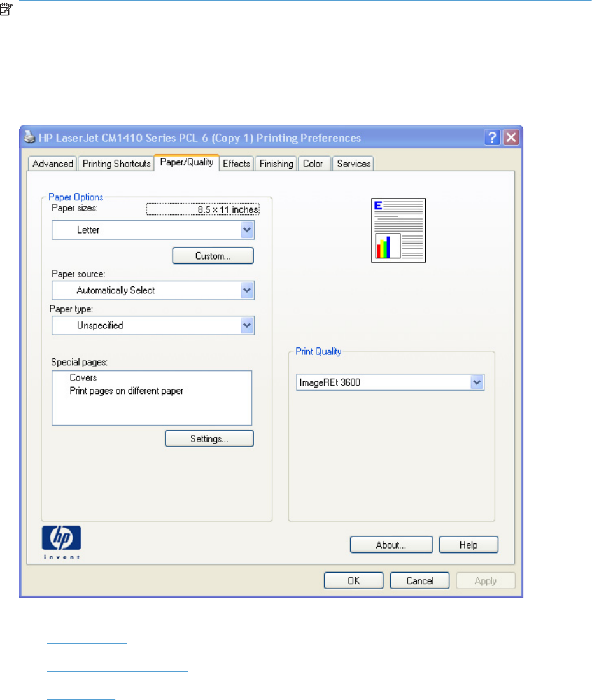The height and width of the screenshot is (700, 592).
Task: Open the Finishing tab
Action: click(276, 164)
